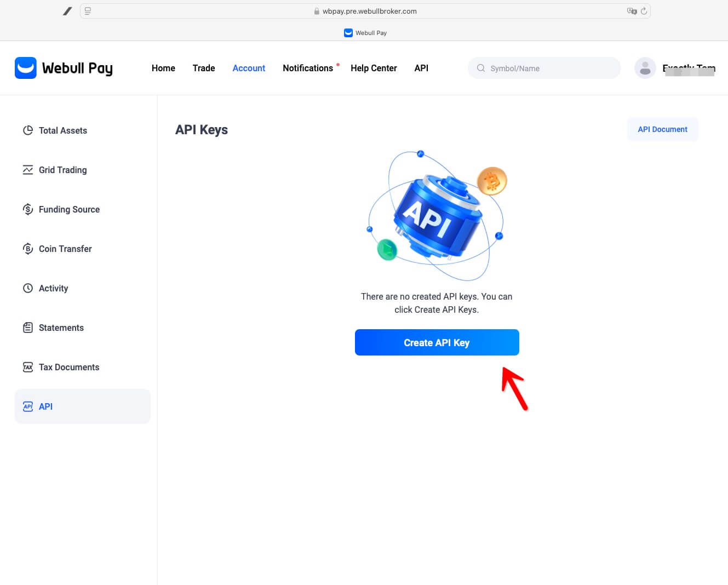The width and height of the screenshot is (728, 585).
Task: Click the slash icon left of the address bar
Action: [67, 11]
